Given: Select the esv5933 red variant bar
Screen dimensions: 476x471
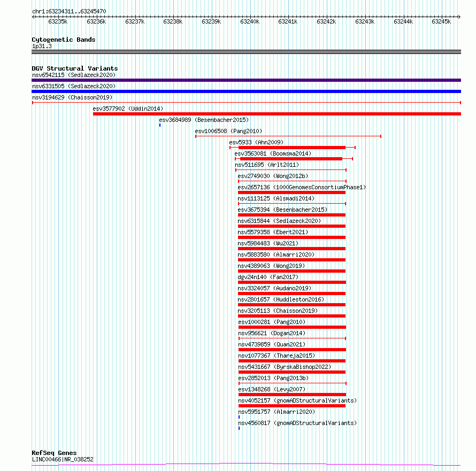Looking at the screenshot, I should pos(291,148).
